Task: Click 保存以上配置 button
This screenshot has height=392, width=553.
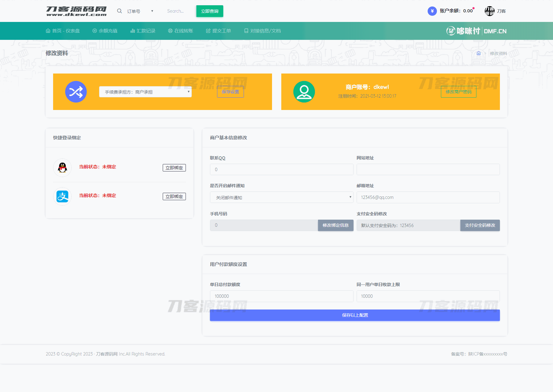Action: click(x=355, y=315)
